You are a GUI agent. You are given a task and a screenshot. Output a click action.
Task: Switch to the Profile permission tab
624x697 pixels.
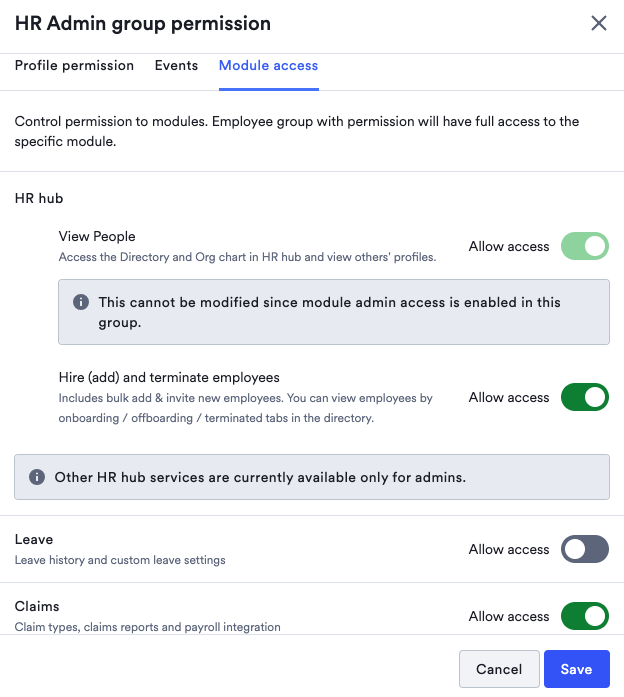pos(74,65)
